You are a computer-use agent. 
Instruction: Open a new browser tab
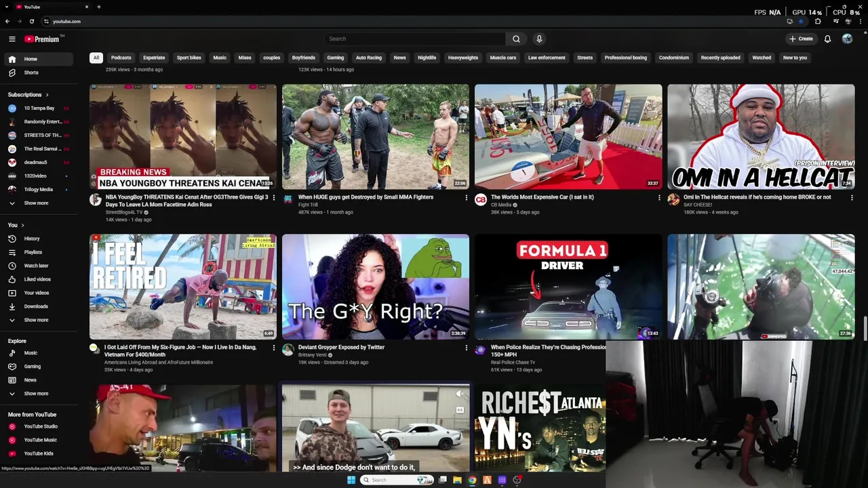99,7
